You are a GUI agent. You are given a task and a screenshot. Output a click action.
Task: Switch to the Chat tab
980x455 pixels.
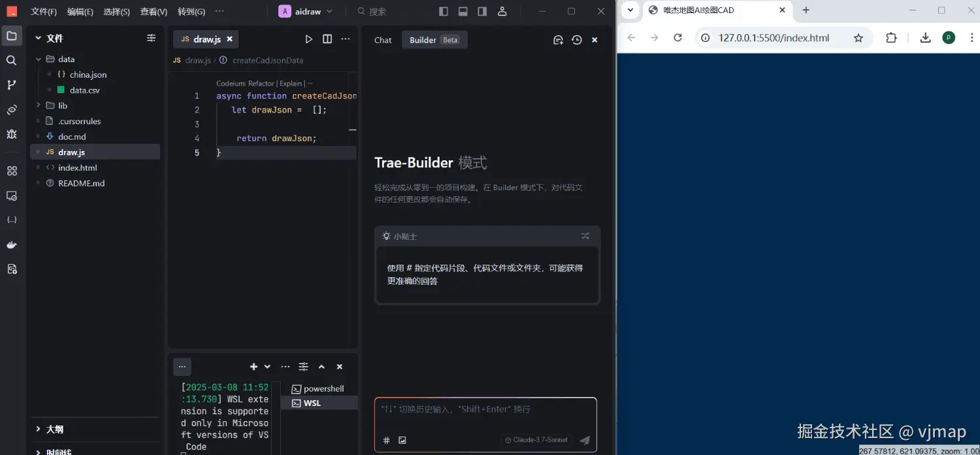(383, 40)
